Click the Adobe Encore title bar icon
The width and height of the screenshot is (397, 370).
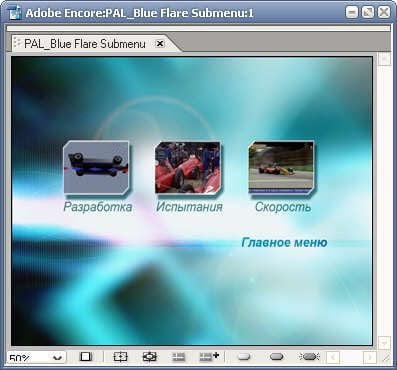pyautogui.click(x=16, y=13)
